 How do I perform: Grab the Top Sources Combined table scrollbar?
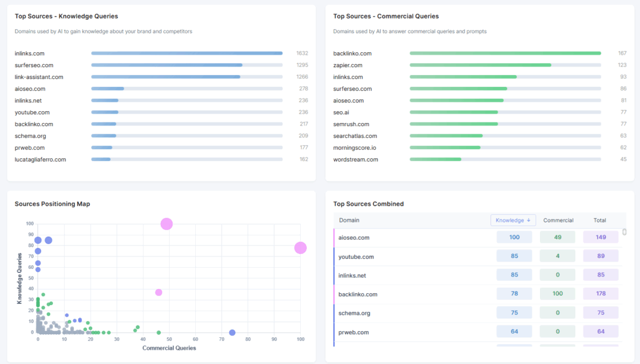click(624, 232)
